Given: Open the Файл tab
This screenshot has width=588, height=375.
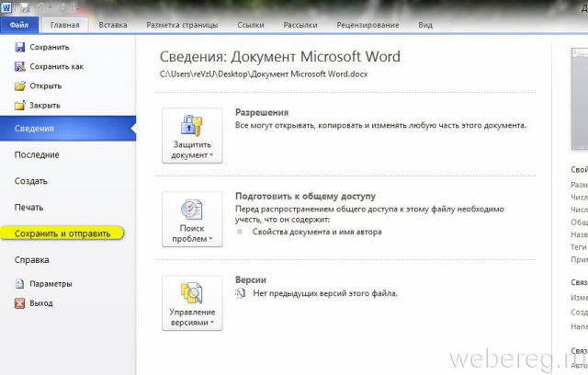Looking at the screenshot, I should (19, 25).
